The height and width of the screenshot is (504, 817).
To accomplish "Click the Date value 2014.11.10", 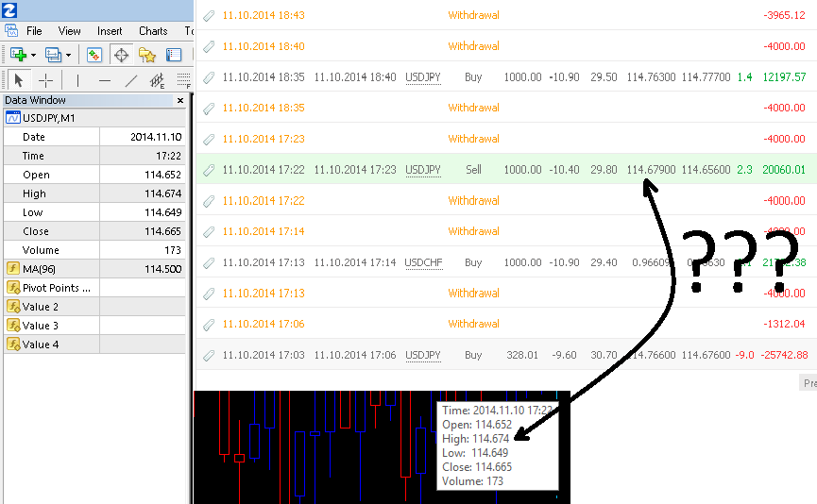I will [x=156, y=137].
